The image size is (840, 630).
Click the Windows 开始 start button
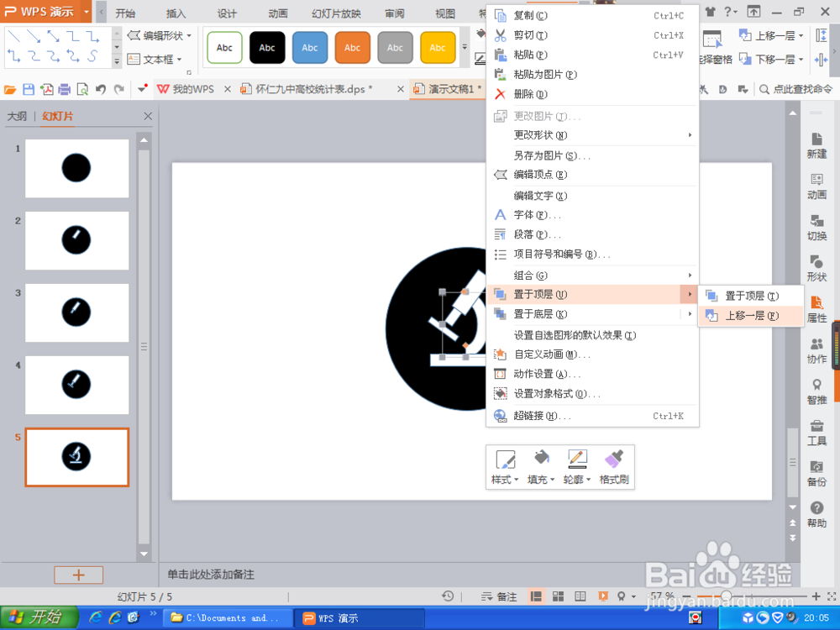click(39, 617)
